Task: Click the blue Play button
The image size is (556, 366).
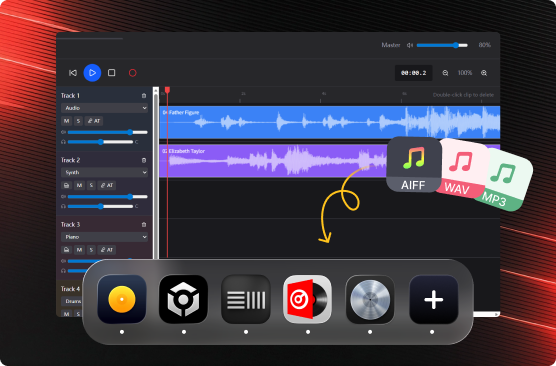Action: [x=92, y=73]
